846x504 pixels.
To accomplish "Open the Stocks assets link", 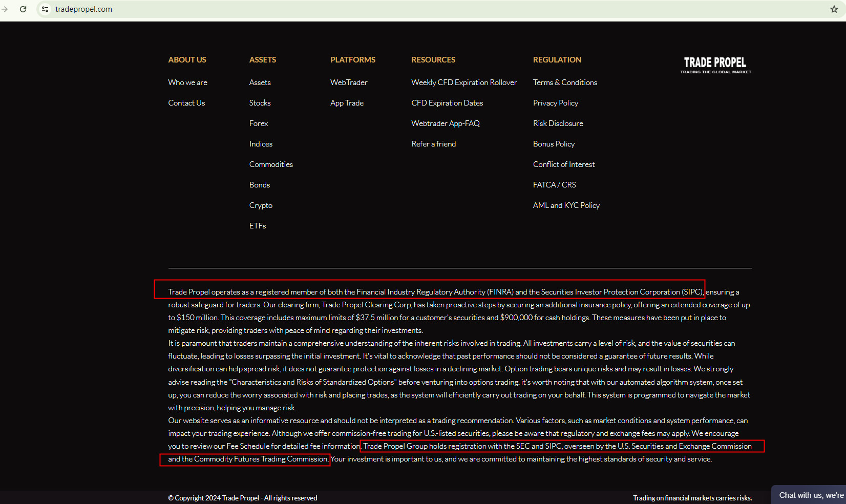I will (260, 103).
